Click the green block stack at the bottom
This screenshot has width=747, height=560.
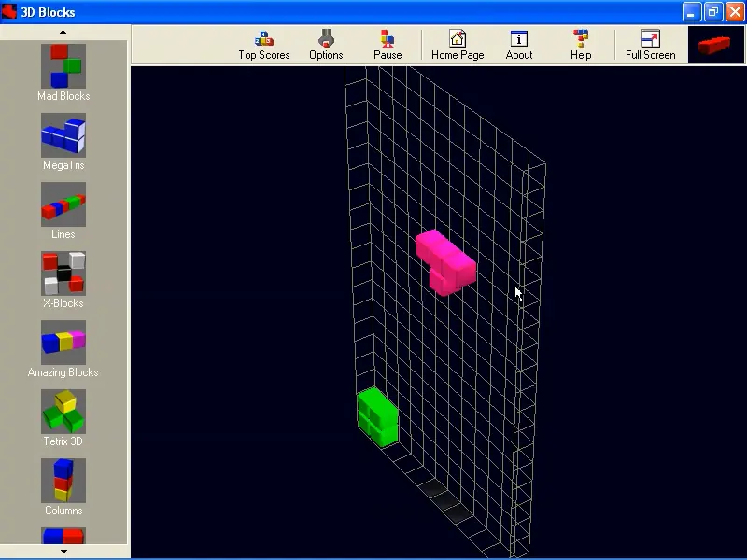(x=378, y=417)
